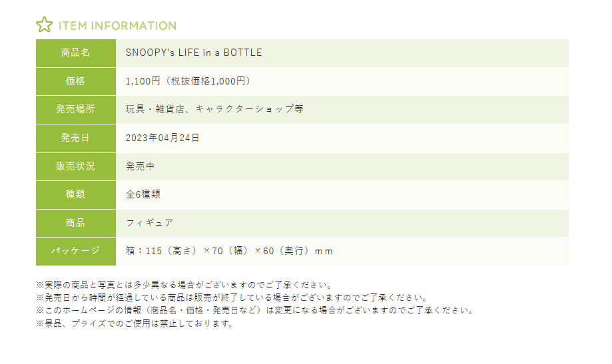
Task: Select the パッケージ label cell
Action: 75,251
